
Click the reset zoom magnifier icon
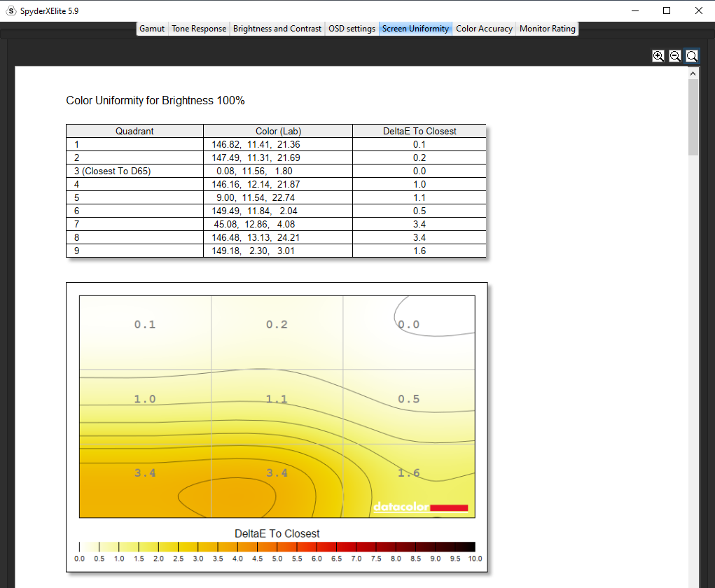click(x=692, y=56)
